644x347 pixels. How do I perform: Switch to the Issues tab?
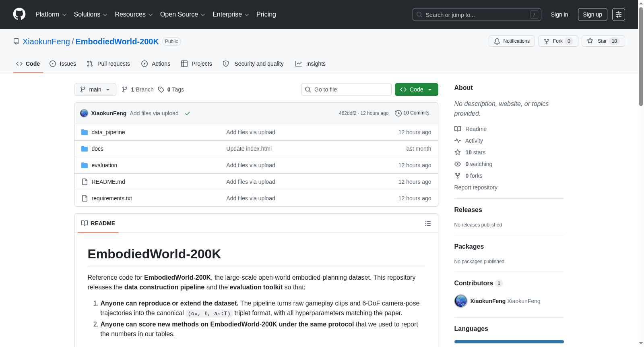coord(63,64)
